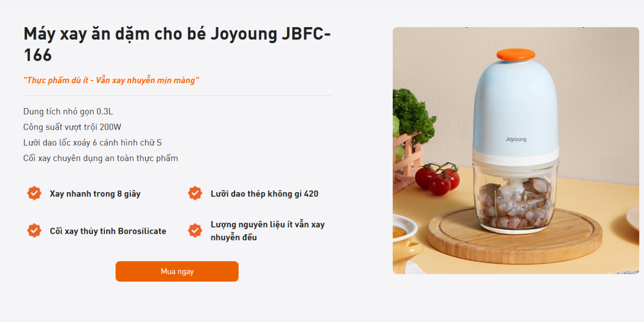Click the "Mua ngay" buy button
This screenshot has height=322, width=644.
click(177, 271)
